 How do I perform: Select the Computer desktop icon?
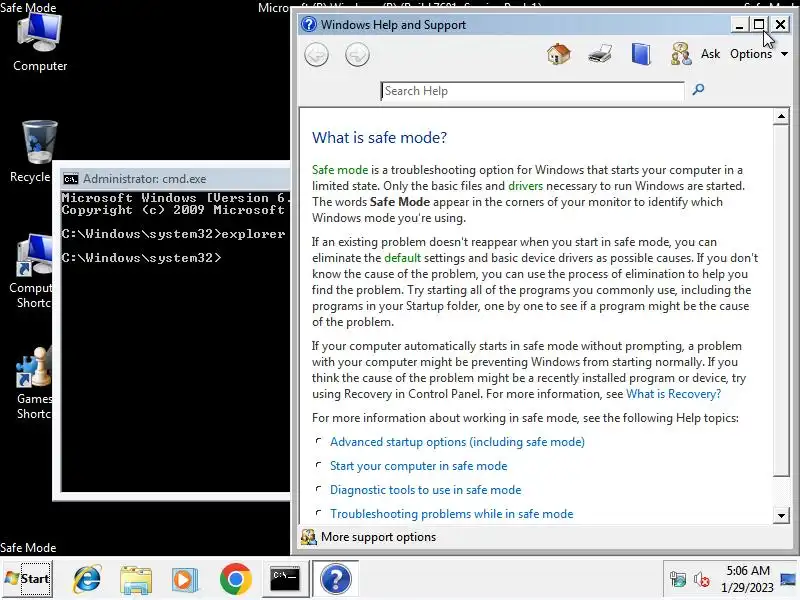pyautogui.click(x=40, y=43)
